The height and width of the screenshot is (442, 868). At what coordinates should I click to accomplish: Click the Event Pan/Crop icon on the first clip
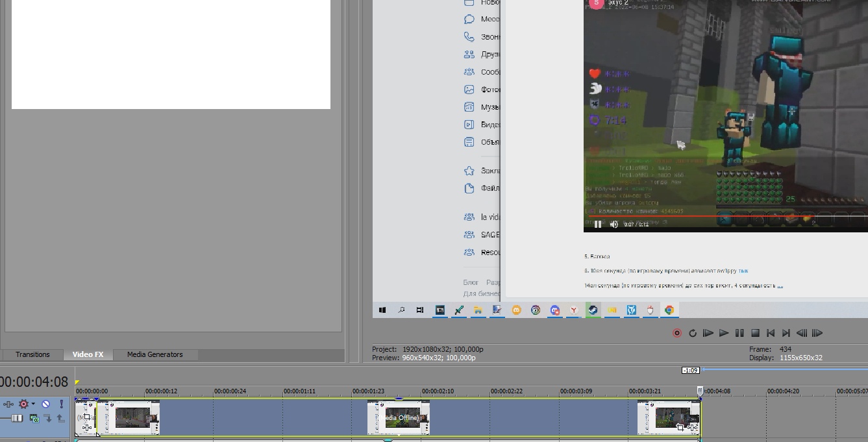pos(87,417)
